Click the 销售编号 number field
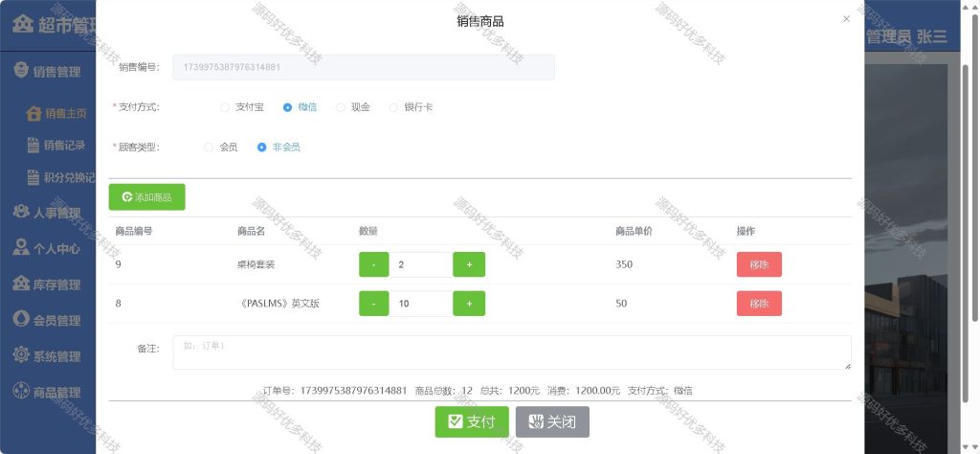980x454 pixels. tap(364, 67)
